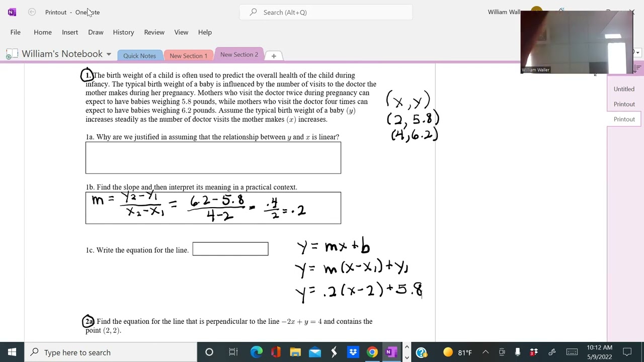Open the Home ribbon tab
The height and width of the screenshot is (362, 644).
click(43, 32)
